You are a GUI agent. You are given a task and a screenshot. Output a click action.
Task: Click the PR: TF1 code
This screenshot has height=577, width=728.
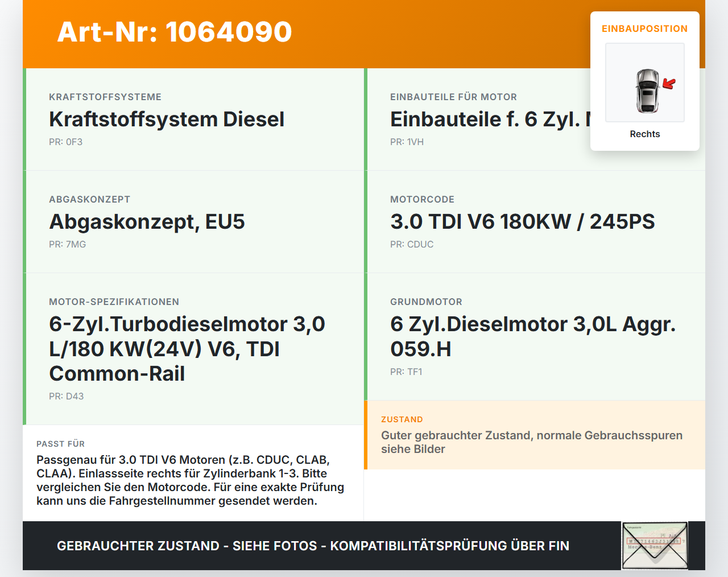click(x=407, y=372)
